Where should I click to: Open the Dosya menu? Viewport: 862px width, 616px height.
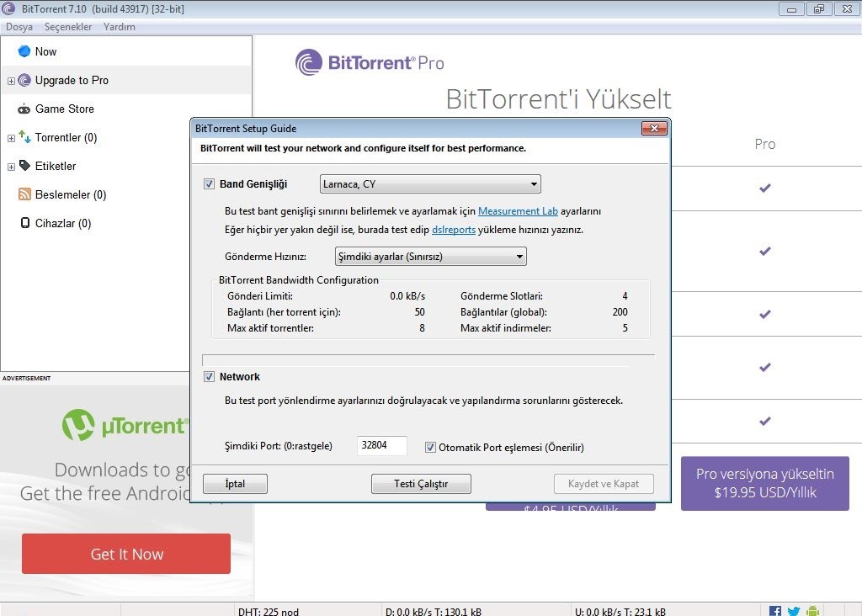[19, 26]
